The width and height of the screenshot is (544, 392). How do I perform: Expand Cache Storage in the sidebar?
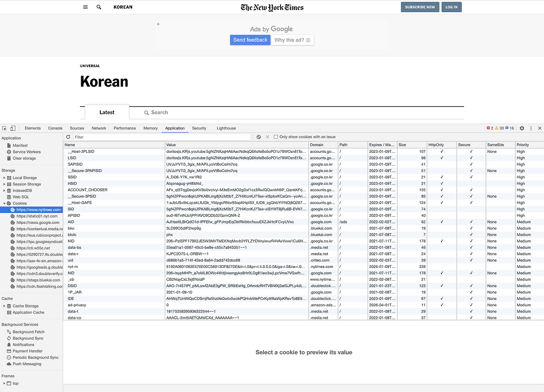pyautogui.click(x=4, y=306)
